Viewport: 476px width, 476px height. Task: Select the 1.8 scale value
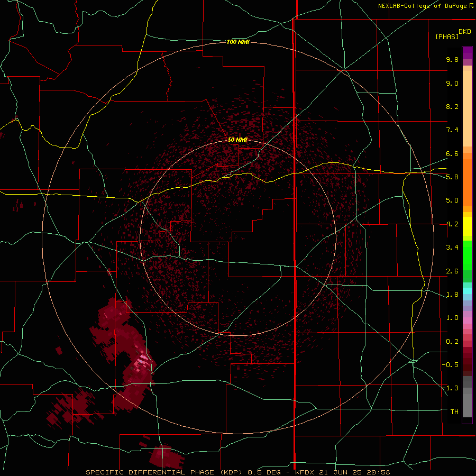[x=452, y=295]
